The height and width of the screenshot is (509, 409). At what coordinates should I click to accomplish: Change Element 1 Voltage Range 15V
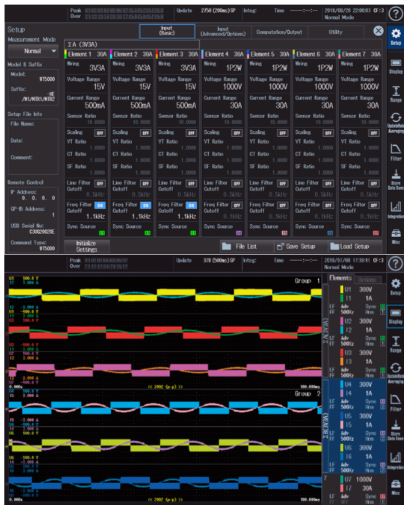pyautogui.click(x=86, y=84)
